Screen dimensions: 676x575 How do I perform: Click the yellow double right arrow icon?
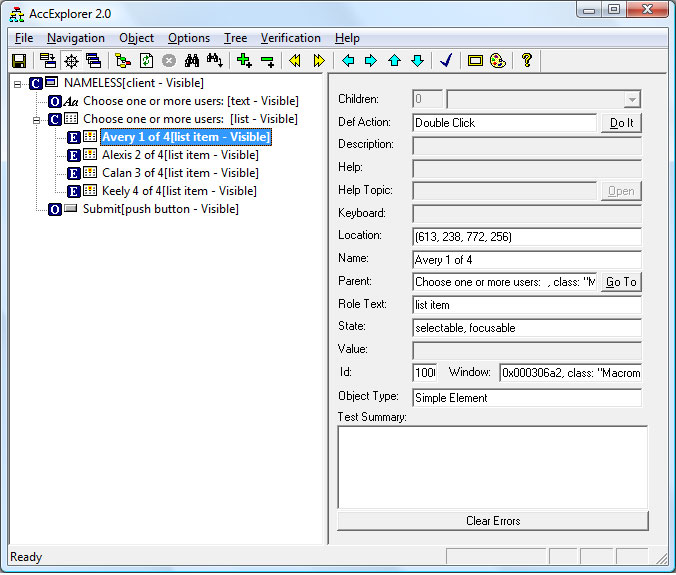point(319,61)
